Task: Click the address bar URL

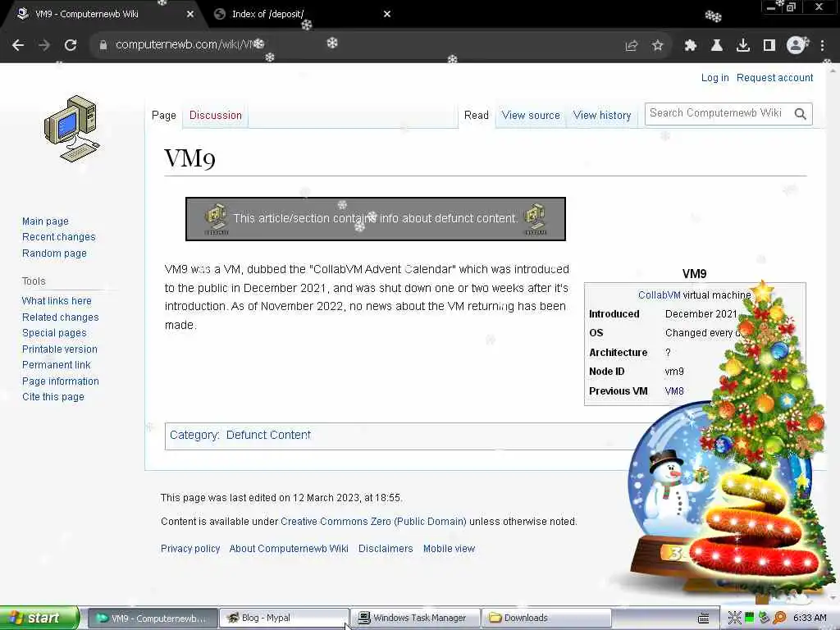Action: pos(190,45)
